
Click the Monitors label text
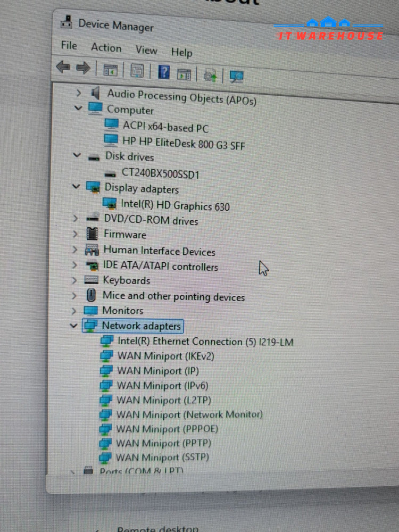[123, 311]
